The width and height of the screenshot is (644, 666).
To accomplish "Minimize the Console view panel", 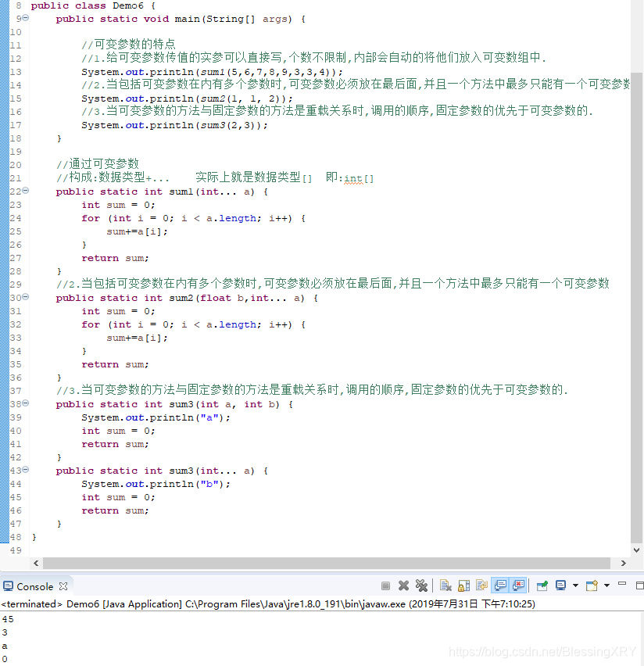I will 622,585.
